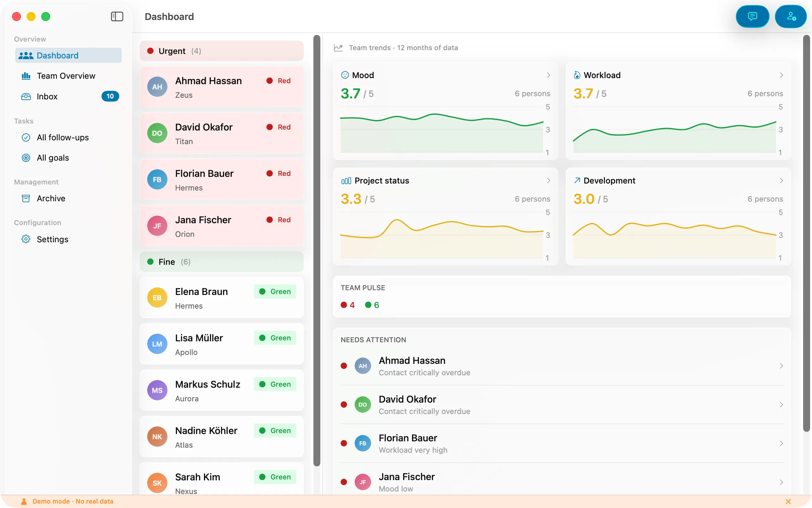Select Dashboard in the sidebar
This screenshot has width=812, height=508.
pos(69,56)
